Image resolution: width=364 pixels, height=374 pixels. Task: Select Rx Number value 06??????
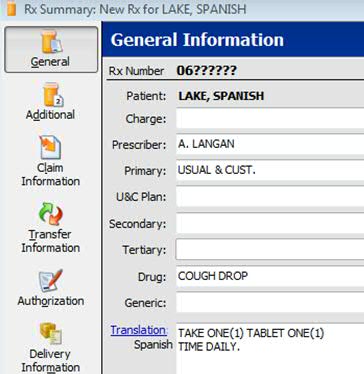tap(207, 70)
